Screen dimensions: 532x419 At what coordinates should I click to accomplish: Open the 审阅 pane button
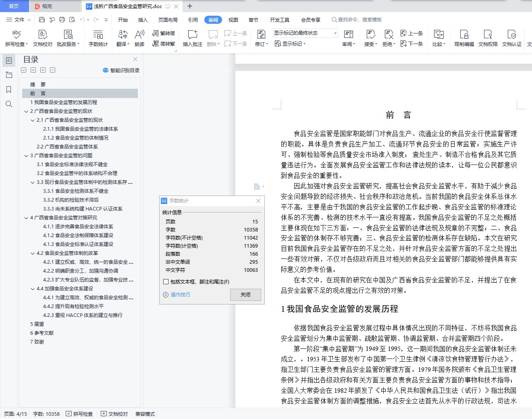(349, 38)
